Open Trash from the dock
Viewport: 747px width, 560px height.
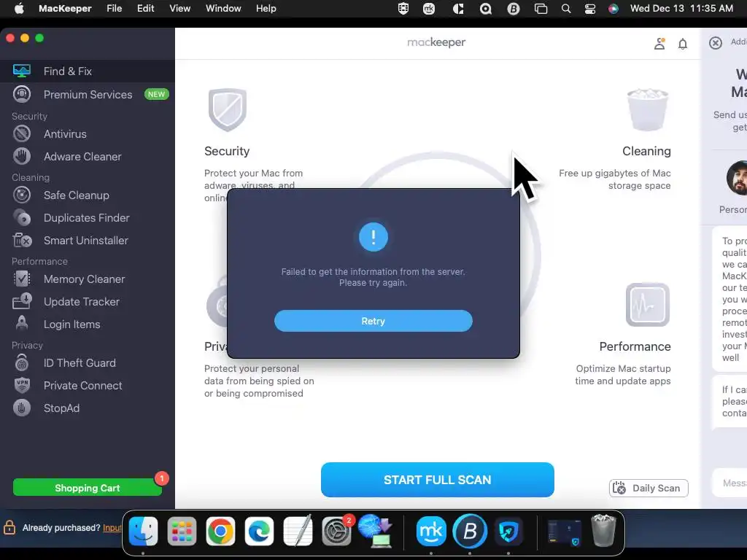click(603, 531)
